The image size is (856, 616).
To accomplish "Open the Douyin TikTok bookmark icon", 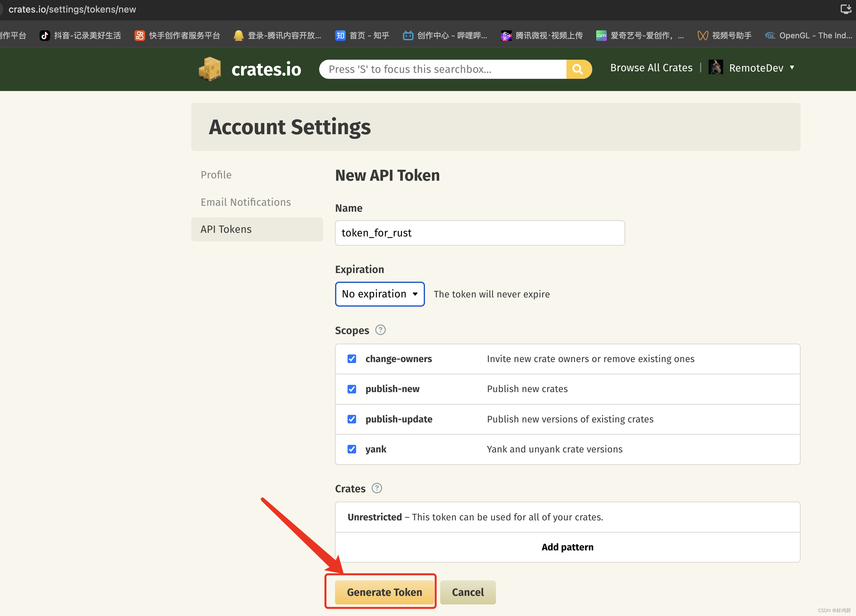I will point(45,36).
